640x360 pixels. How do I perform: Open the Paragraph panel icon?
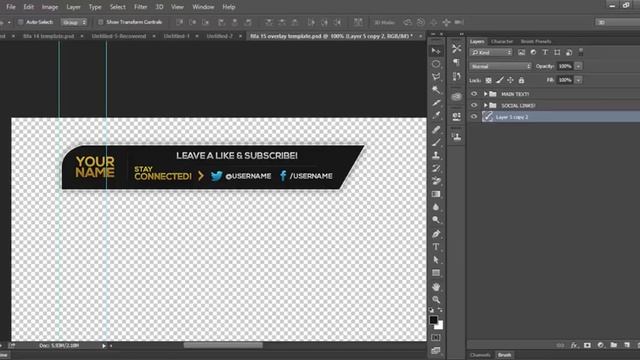pos(456,62)
